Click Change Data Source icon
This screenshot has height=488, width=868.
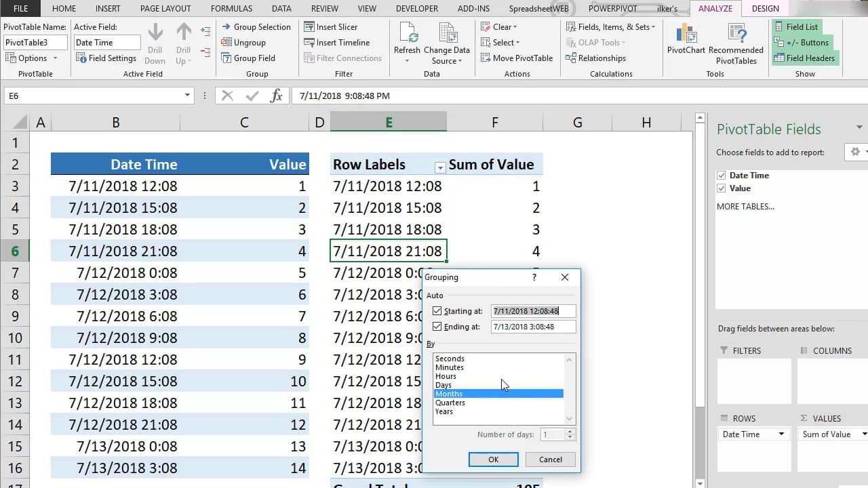[447, 34]
